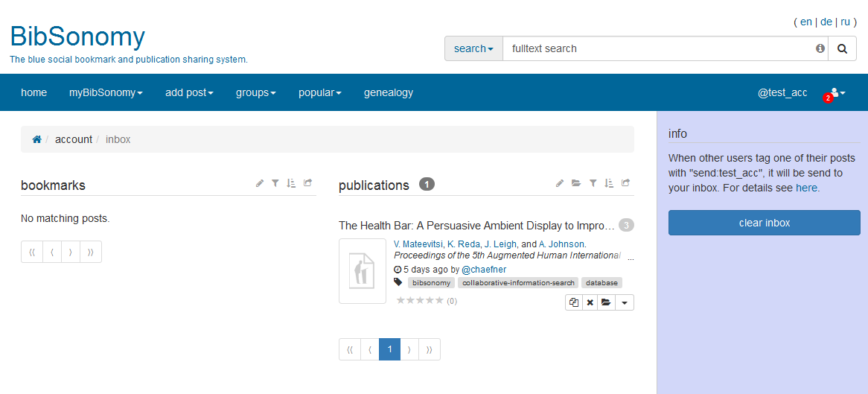Image resolution: width=868 pixels, height=394 pixels.
Task: Click the bookmarks filter funnel icon
Action: click(x=275, y=183)
